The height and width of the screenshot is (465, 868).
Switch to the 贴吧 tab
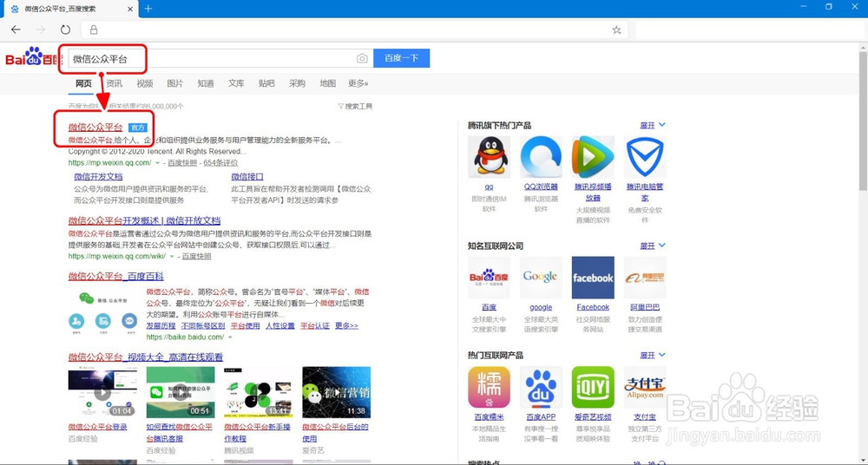[x=266, y=83]
